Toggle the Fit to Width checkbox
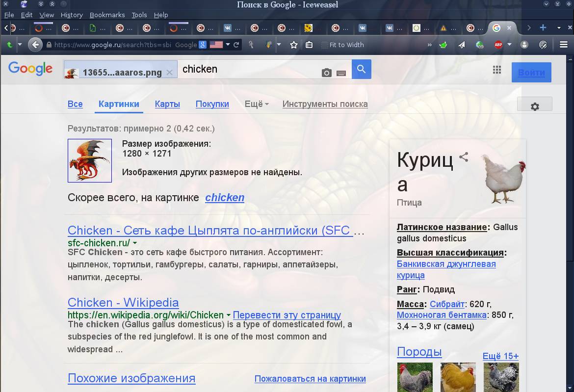Viewport: 574px width, 392px height. (x=324, y=45)
